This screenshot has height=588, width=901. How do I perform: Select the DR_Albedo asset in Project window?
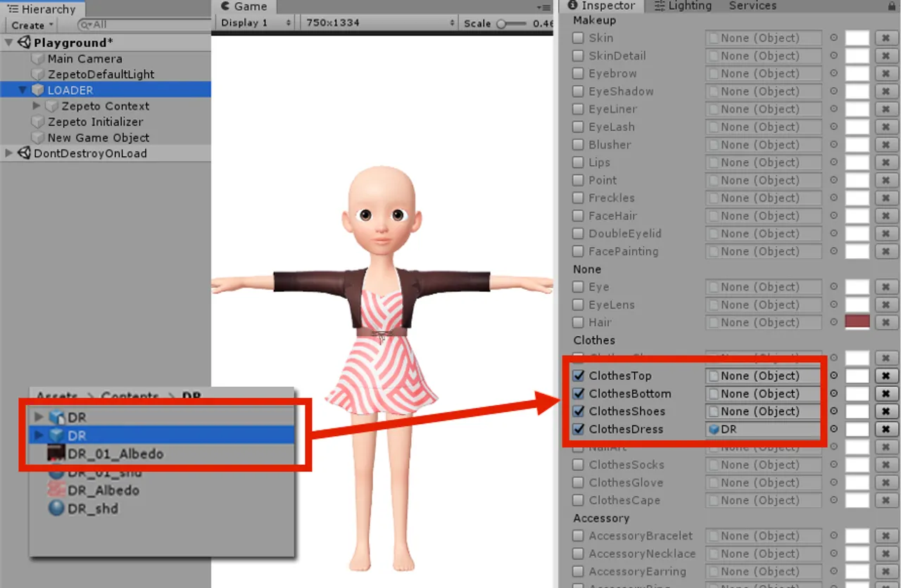click(x=103, y=490)
